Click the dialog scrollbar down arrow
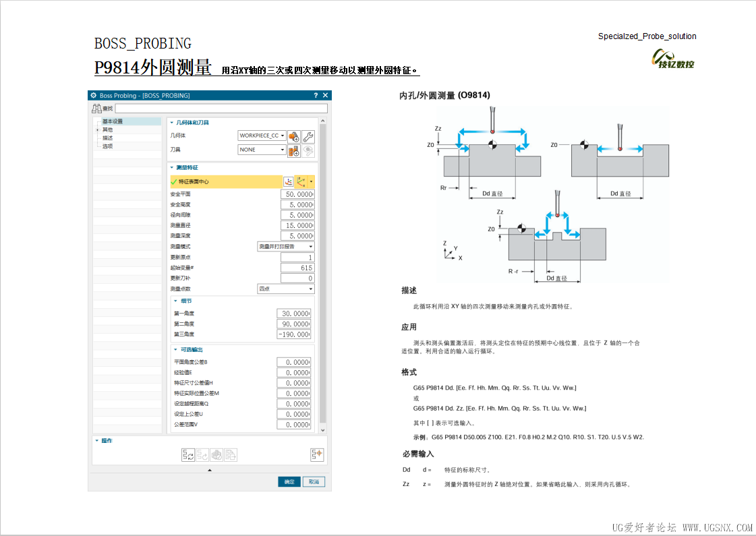The image size is (756, 536). click(323, 430)
